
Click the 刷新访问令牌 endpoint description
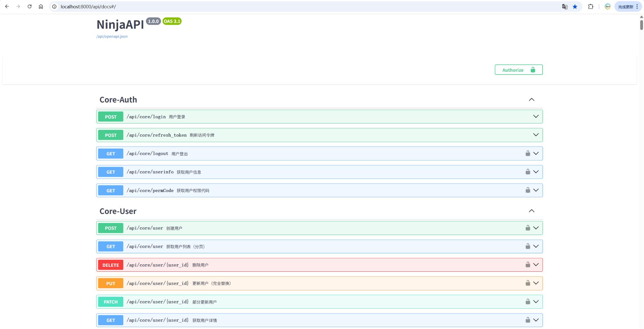click(202, 135)
